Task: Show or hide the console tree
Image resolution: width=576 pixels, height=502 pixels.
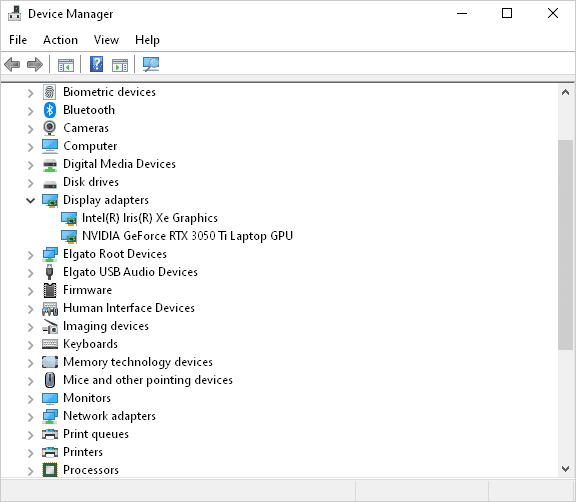Action: (66, 65)
